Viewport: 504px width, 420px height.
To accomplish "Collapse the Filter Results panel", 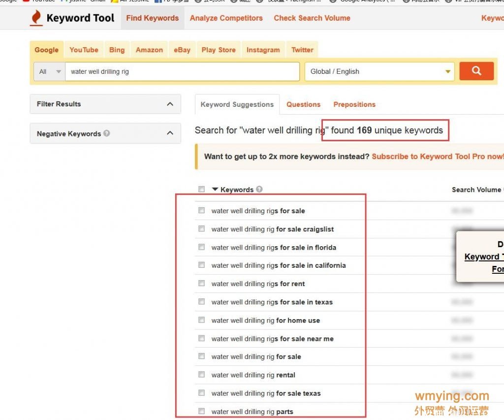I will (x=170, y=104).
